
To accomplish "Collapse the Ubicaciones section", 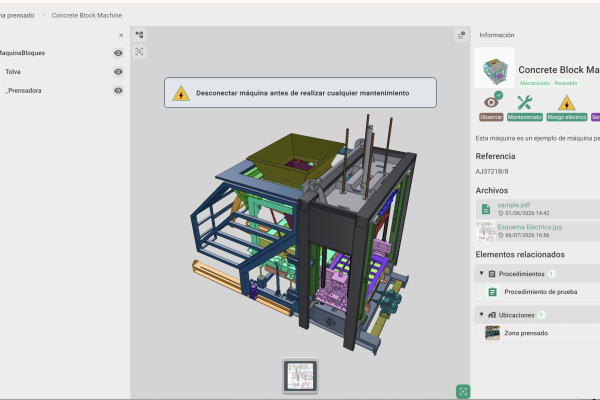I will [481, 315].
